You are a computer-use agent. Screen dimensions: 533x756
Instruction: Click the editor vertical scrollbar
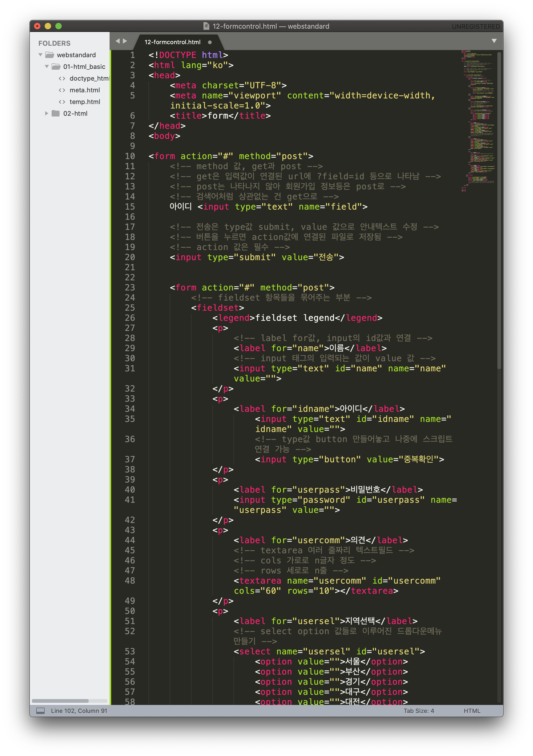coord(499,211)
